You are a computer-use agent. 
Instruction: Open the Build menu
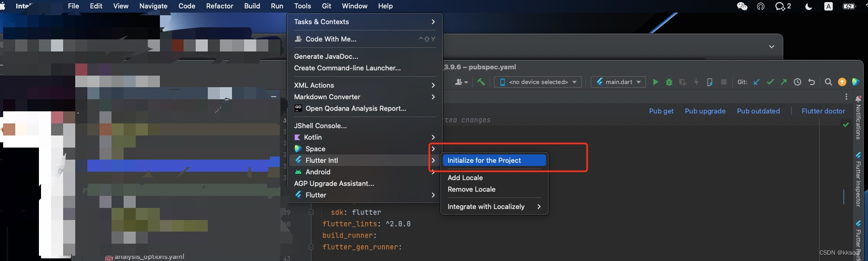[252, 6]
